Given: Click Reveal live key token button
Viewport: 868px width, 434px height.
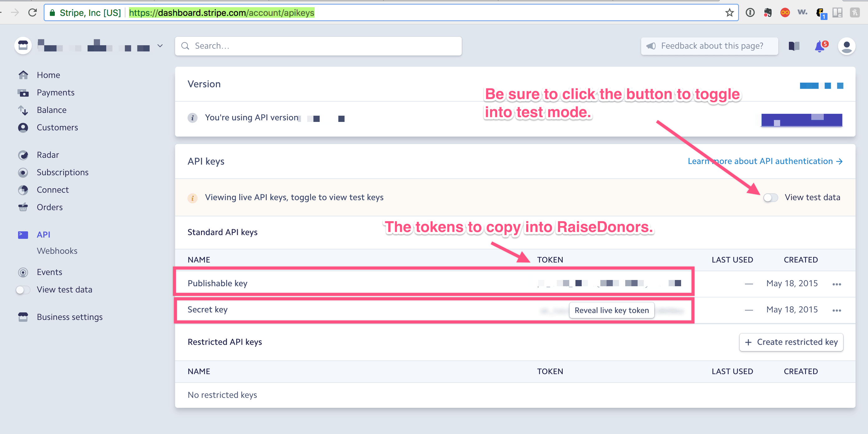Looking at the screenshot, I should coord(611,310).
